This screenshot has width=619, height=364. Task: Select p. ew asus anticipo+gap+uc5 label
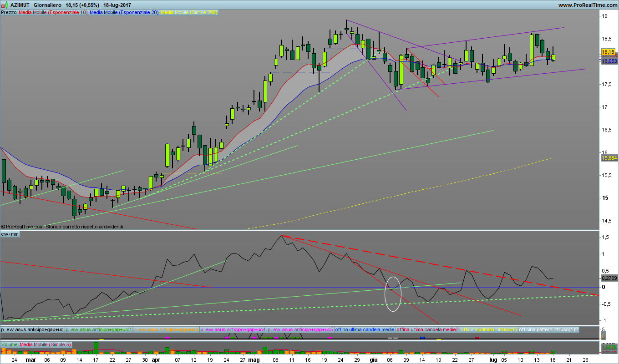click(x=300, y=329)
